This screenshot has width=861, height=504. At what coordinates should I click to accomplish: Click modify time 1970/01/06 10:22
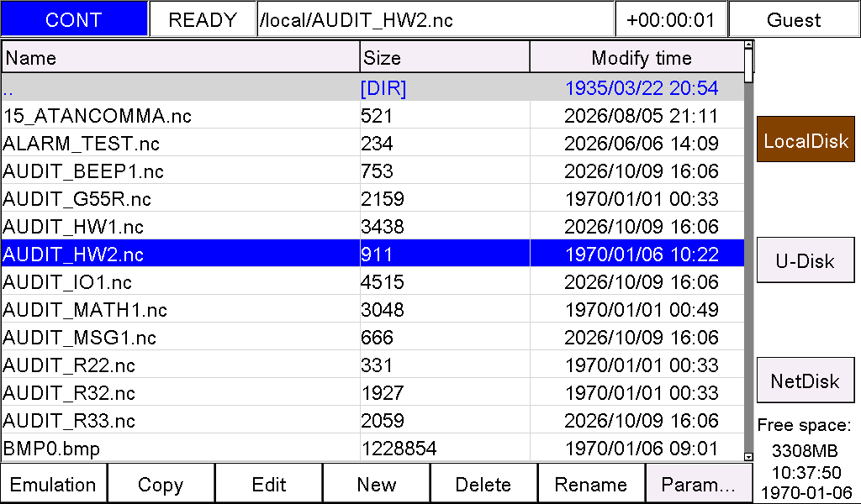[x=642, y=254]
